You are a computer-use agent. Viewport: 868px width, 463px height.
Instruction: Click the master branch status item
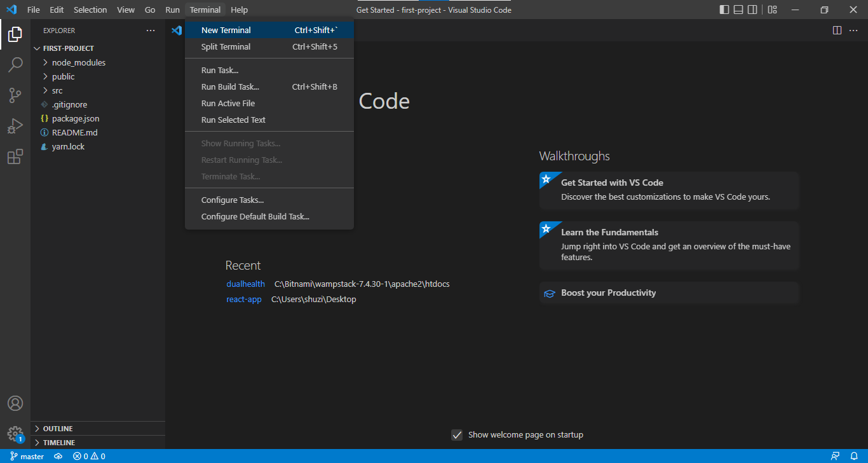(x=27, y=456)
